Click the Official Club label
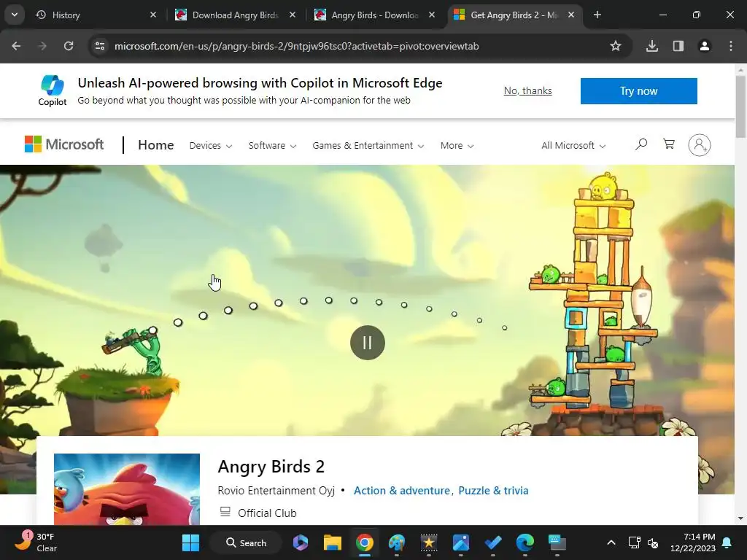747x560 pixels. [267, 513]
